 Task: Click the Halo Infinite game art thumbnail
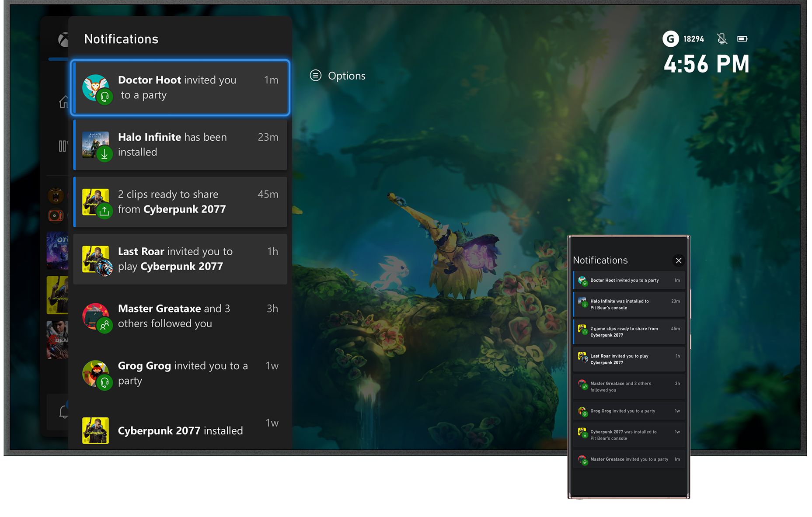pyautogui.click(x=95, y=144)
